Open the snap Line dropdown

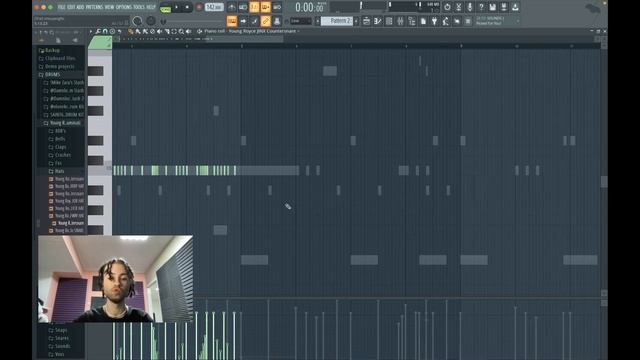point(301,21)
